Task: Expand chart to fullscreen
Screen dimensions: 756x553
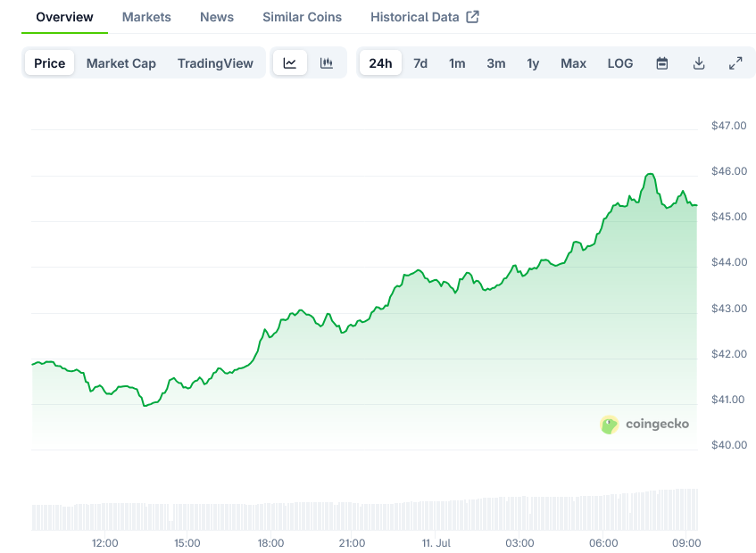Action: (x=735, y=63)
